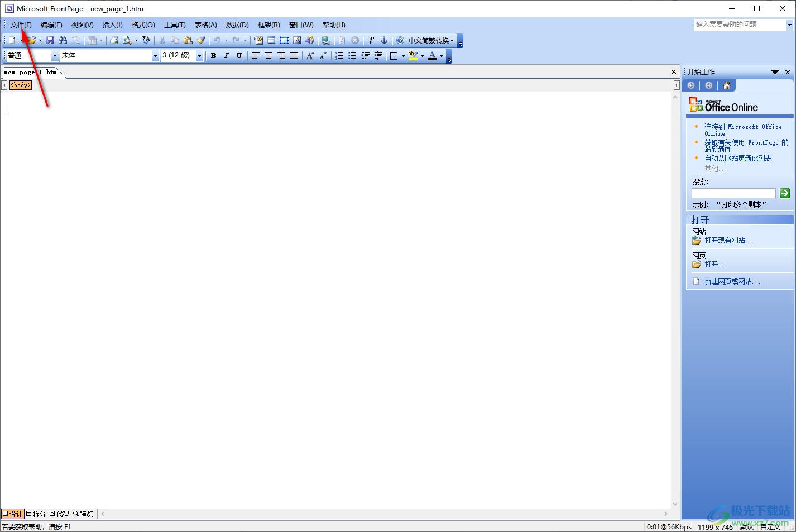Screen dimensions: 796x532
Task: Toggle Italic formatting
Action: pos(226,56)
